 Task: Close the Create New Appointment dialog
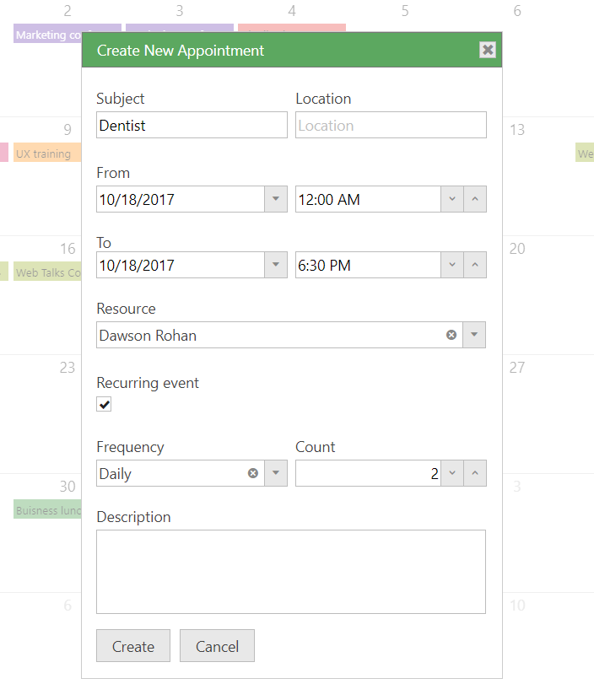(x=488, y=50)
